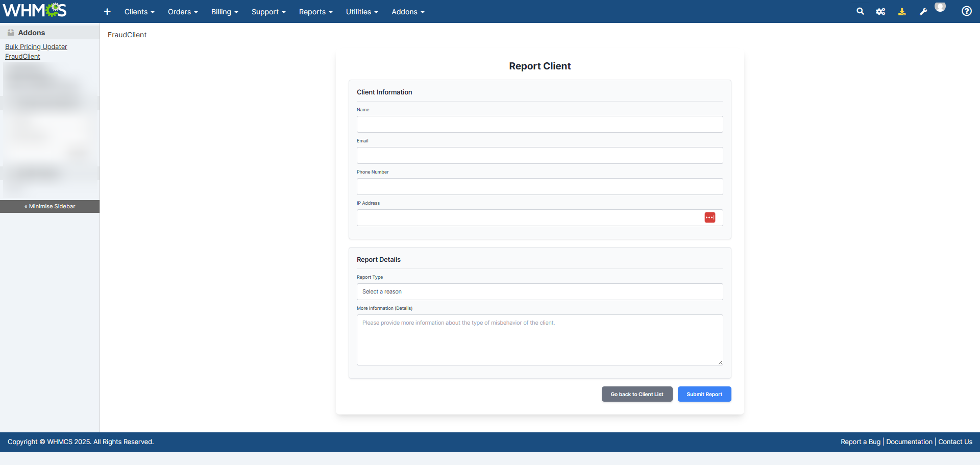Click the textarea resize handle
980x465 pixels.
(x=720, y=362)
